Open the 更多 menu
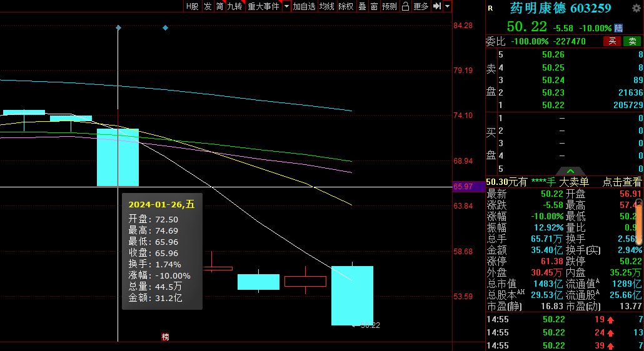The image size is (644, 351). click(421, 6)
